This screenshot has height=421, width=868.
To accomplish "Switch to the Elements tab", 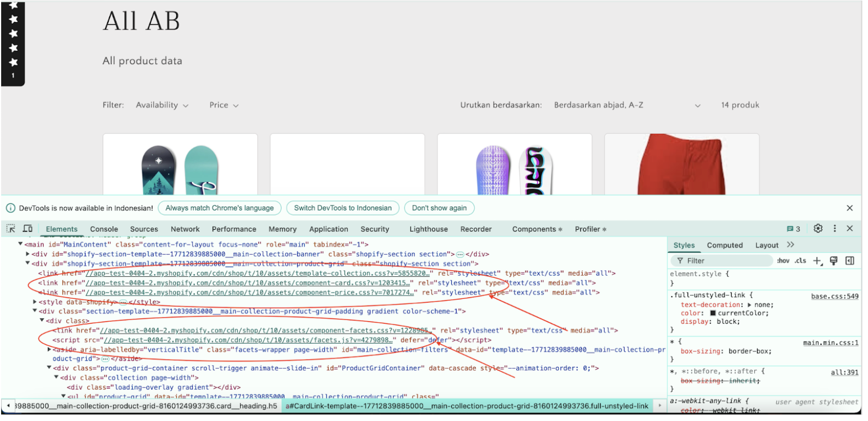I will click(x=62, y=229).
